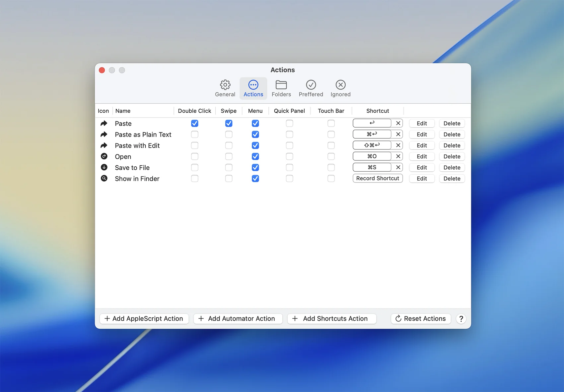Clear the ⌘O shortcut with X icon
The height and width of the screenshot is (392, 564).
click(398, 156)
